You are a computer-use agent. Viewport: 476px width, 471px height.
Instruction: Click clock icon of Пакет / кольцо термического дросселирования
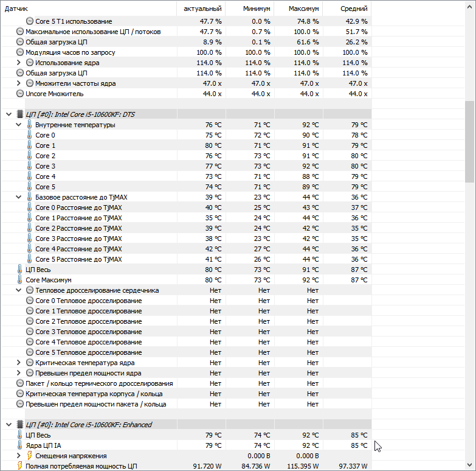coord(19,383)
